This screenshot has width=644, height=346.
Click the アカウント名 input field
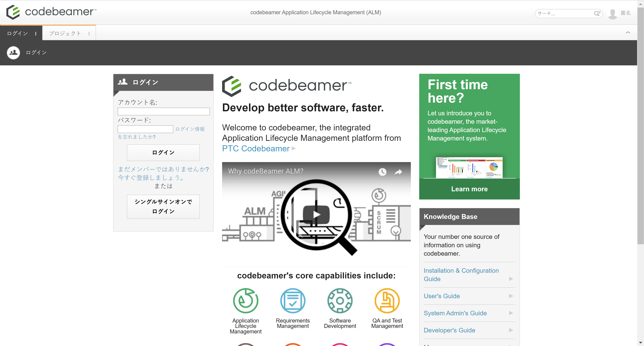pos(164,111)
